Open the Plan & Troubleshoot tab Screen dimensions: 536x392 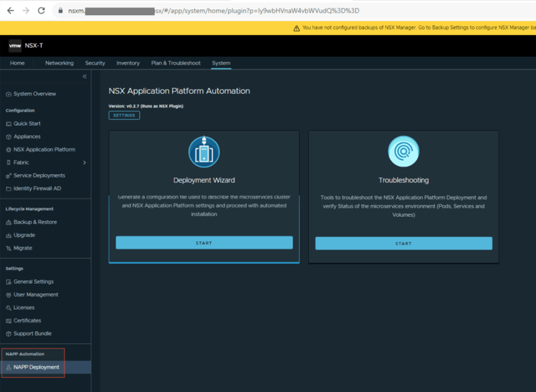tap(176, 63)
